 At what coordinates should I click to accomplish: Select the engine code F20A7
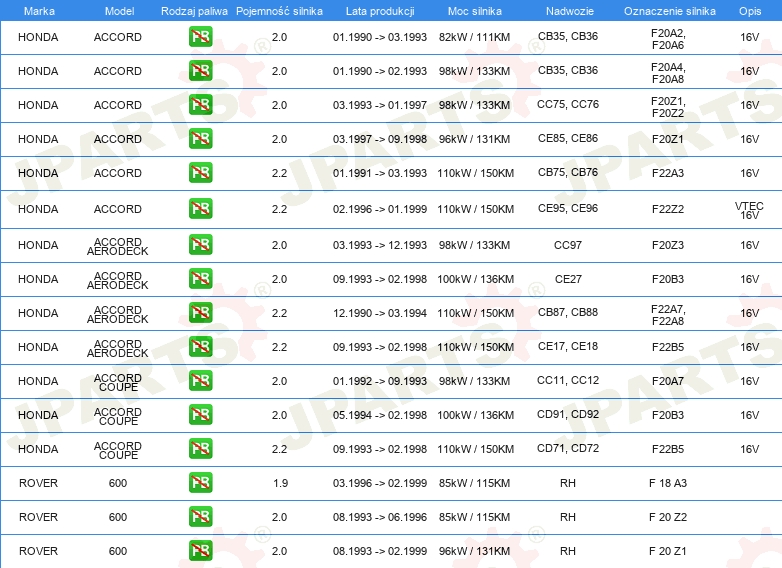pyautogui.click(x=668, y=381)
